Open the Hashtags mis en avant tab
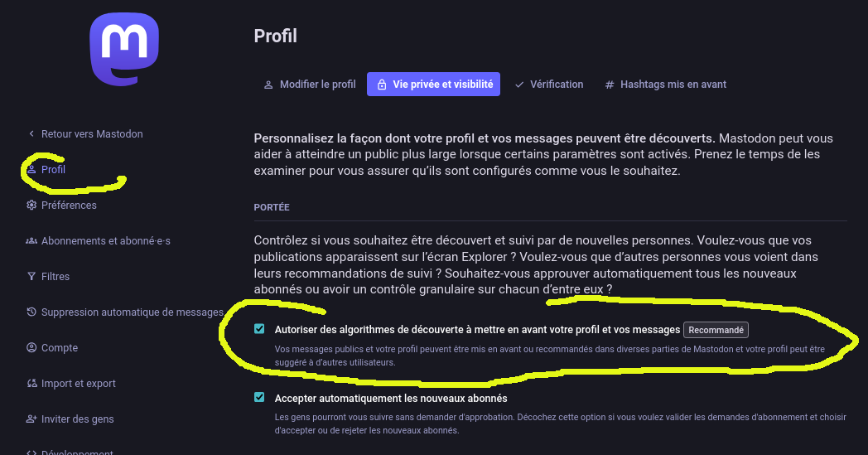 click(x=666, y=85)
